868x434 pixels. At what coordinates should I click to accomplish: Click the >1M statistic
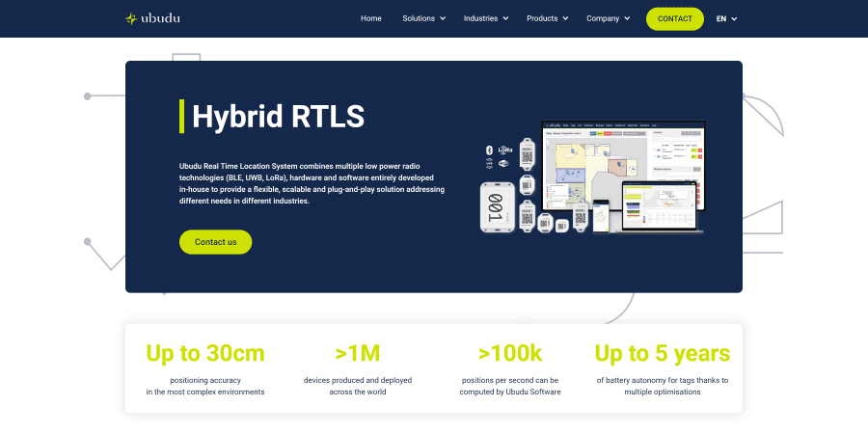pyautogui.click(x=358, y=353)
